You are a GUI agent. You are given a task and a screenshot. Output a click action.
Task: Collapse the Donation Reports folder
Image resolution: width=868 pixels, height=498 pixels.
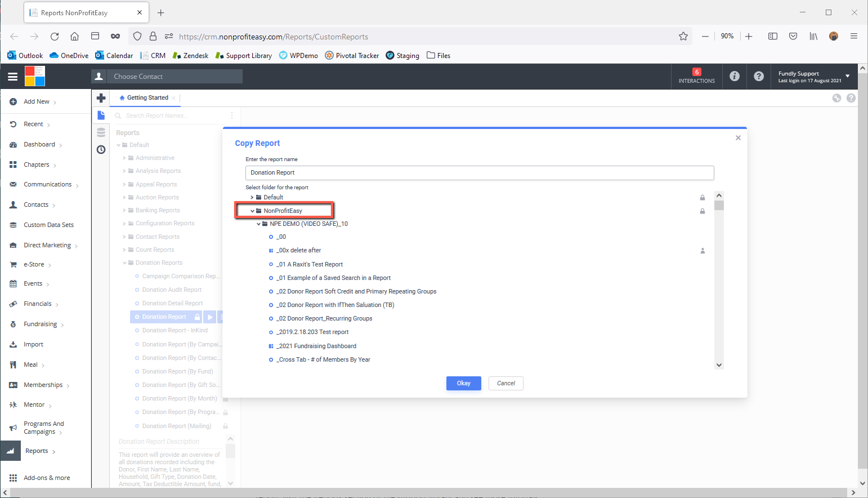click(x=124, y=263)
